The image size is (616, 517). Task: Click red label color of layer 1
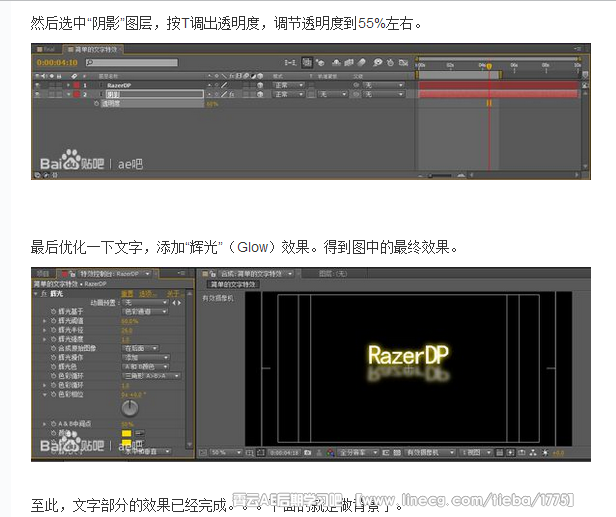click(76, 85)
